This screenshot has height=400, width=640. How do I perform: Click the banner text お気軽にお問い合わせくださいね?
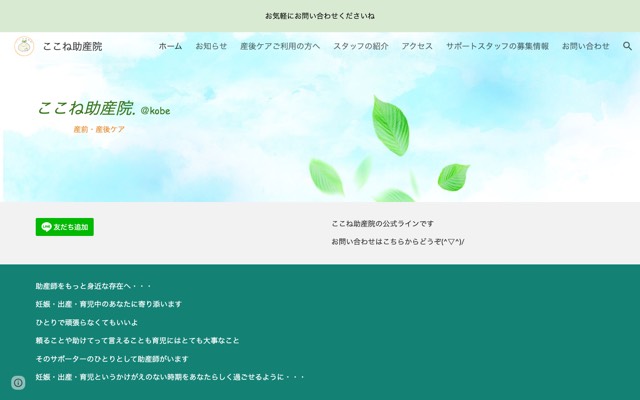pos(320,16)
